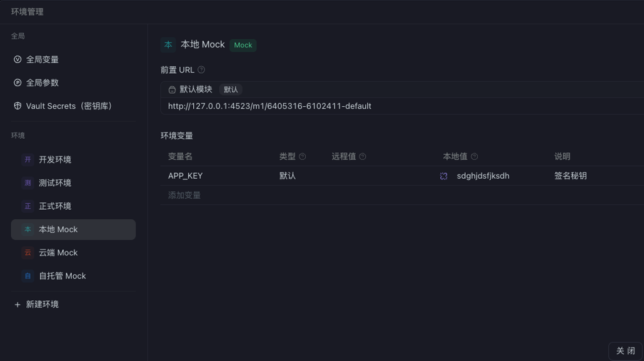Click the 环境变量 section heading

(176, 136)
